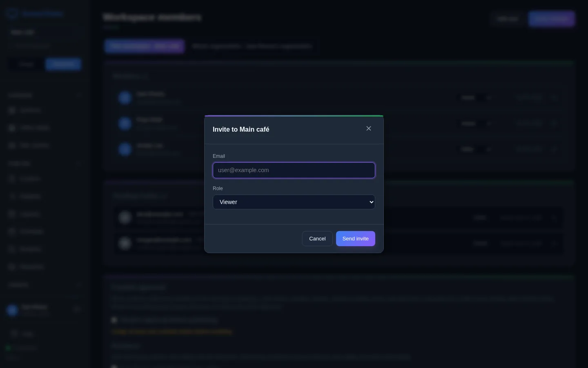Click the "Invite to Main café" heading
The image size is (588, 368).
(x=241, y=129)
